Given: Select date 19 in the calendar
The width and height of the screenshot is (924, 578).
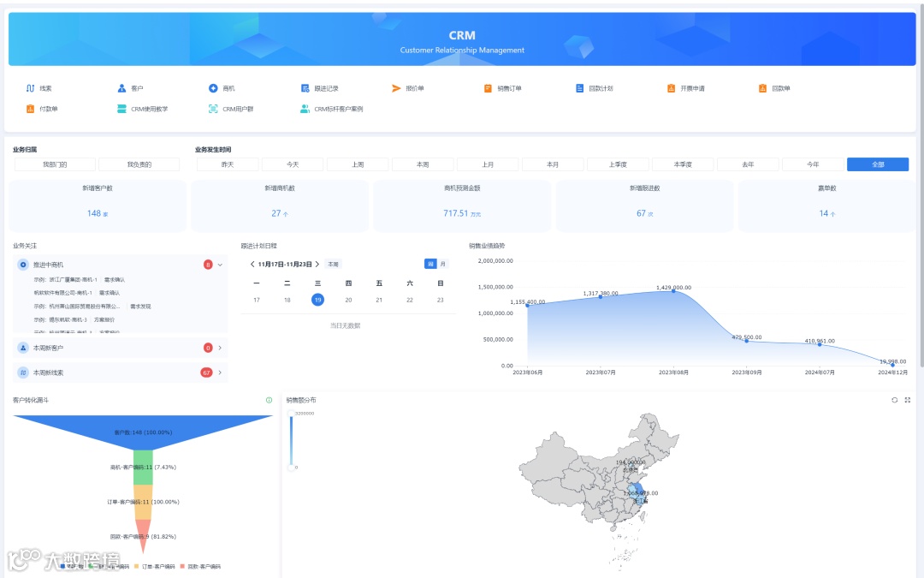Looking at the screenshot, I should pyautogui.click(x=317, y=300).
